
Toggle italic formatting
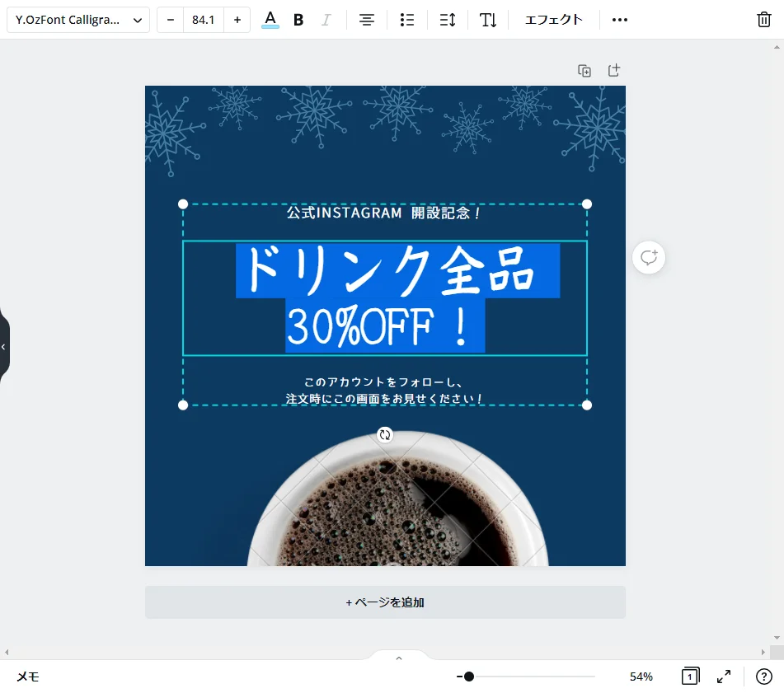click(x=326, y=20)
